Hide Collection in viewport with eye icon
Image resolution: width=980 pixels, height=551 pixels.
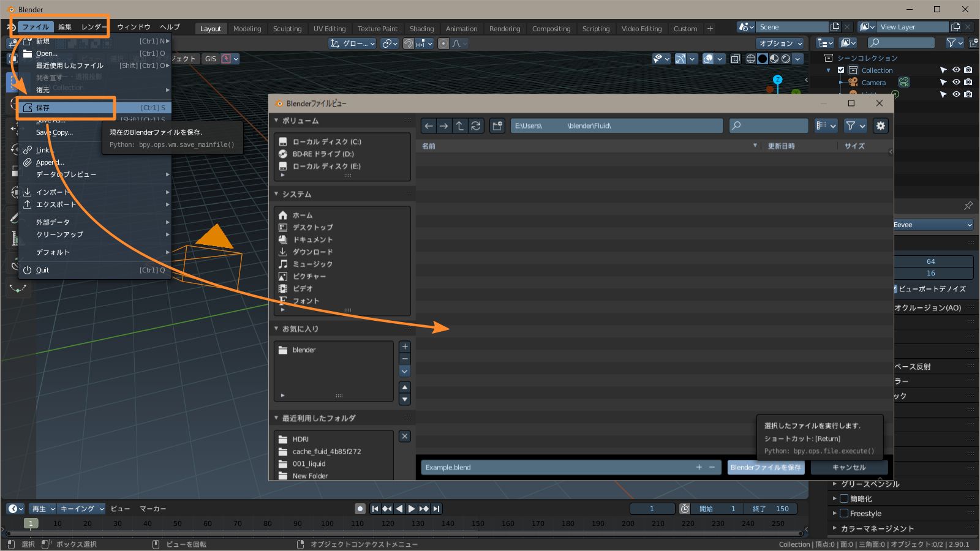(956, 70)
